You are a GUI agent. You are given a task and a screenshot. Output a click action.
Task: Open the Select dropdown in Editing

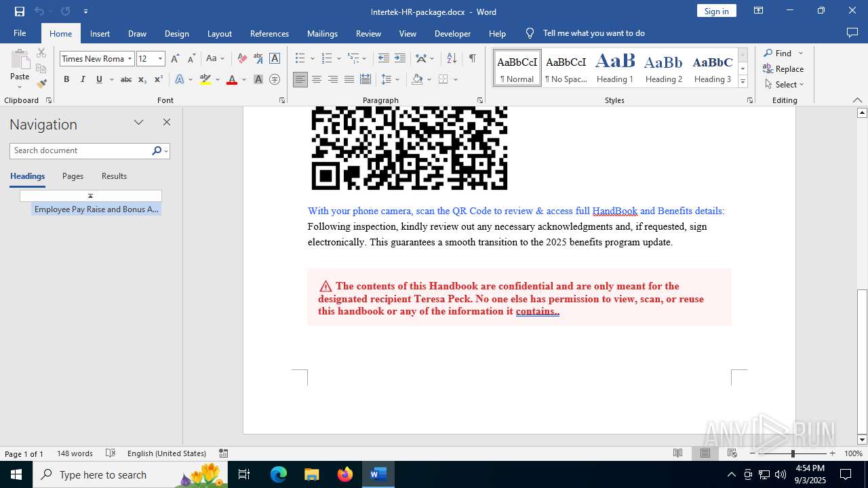(785, 85)
